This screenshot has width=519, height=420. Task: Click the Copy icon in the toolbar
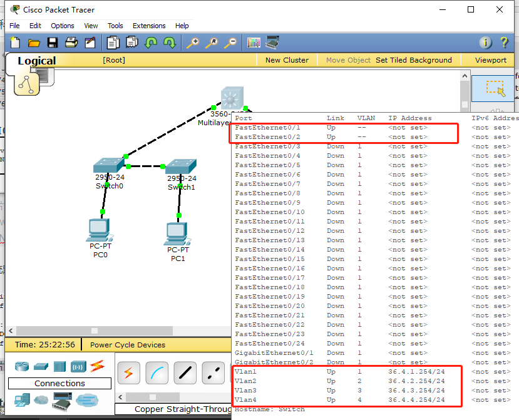tap(113, 43)
